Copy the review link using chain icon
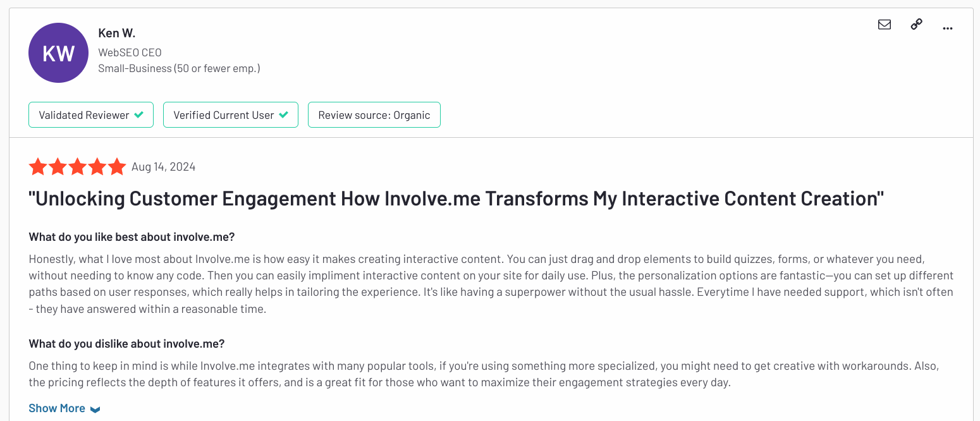Viewport: 980px width, 421px height. coord(916,25)
